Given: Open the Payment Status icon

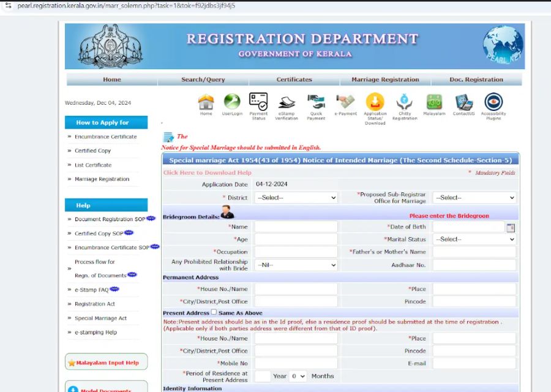Looking at the screenshot, I should click(258, 101).
